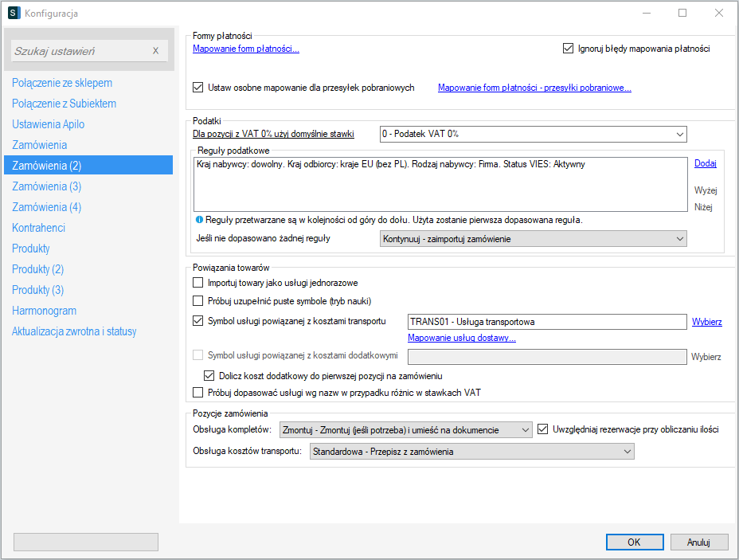Image resolution: width=739 pixels, height=560 pixels.
Task: Click the application S icon in title bar
Action: click(x=13, y=14)
